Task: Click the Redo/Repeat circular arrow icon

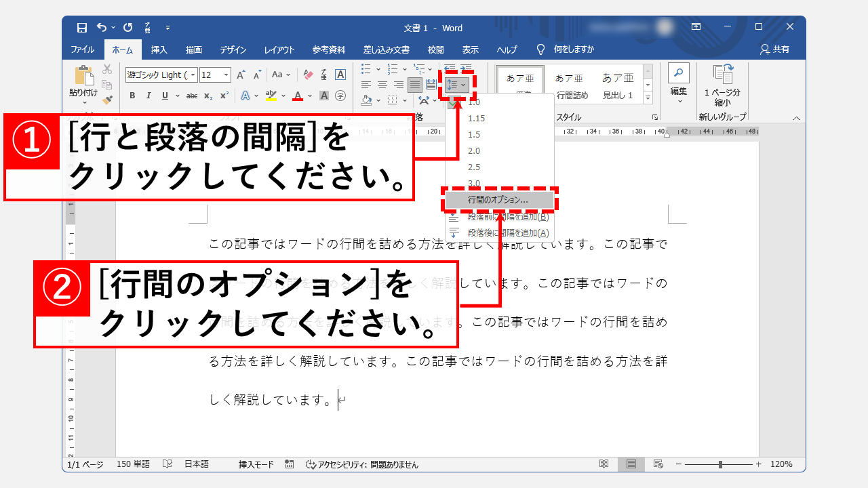Action: click(x=127, y=28)
